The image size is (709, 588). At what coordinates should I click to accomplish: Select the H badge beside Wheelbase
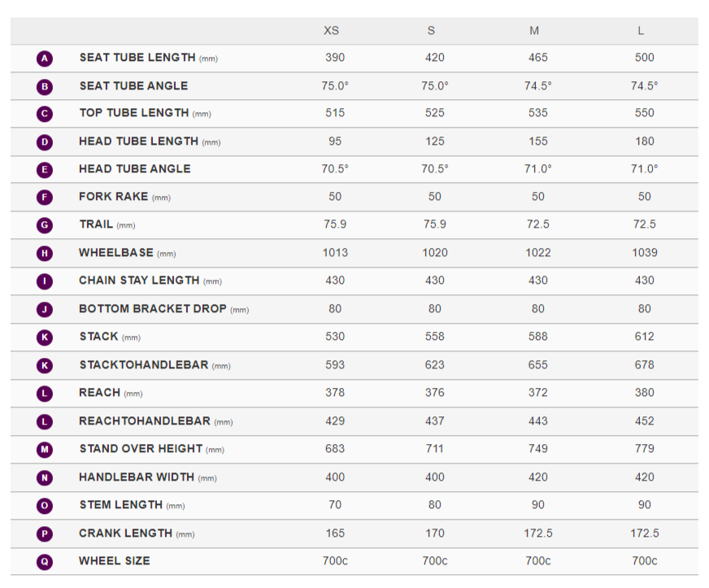pyautogui.click(x=45, y=254)
